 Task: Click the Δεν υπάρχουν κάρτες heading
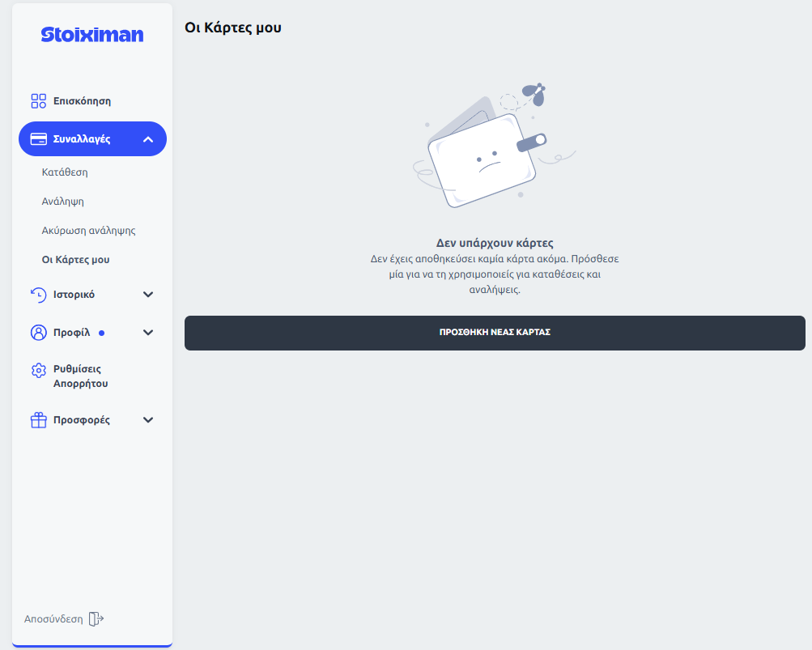click(x=495, y=243)
